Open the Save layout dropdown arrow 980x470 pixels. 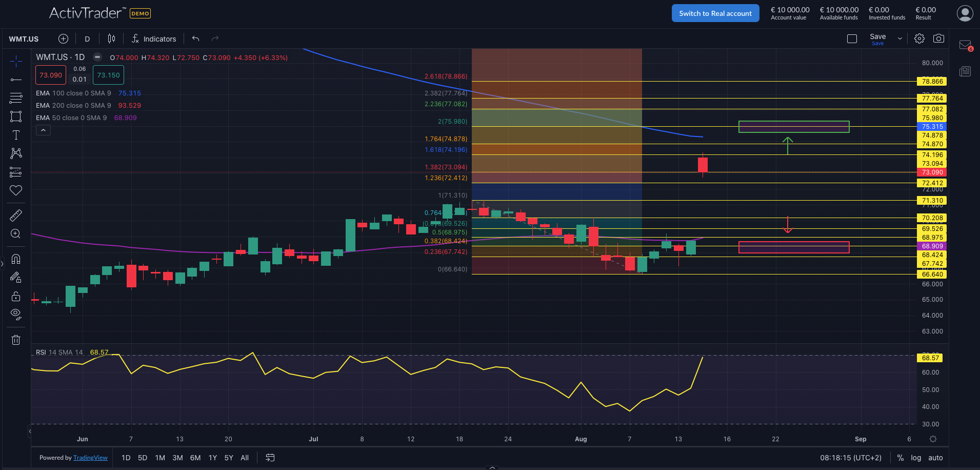[899, 38]
